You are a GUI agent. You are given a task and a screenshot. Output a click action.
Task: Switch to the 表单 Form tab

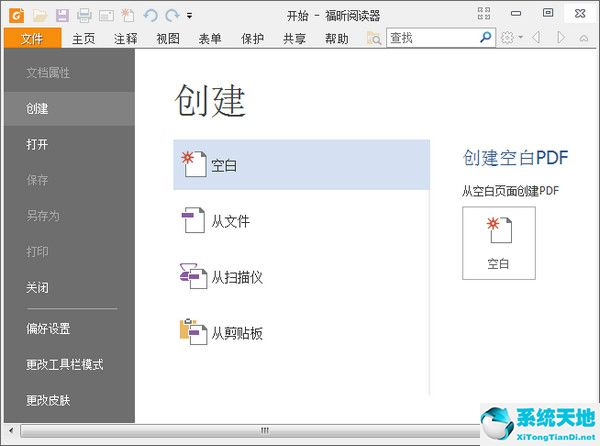pyautogui.click(x=210, y=39)
